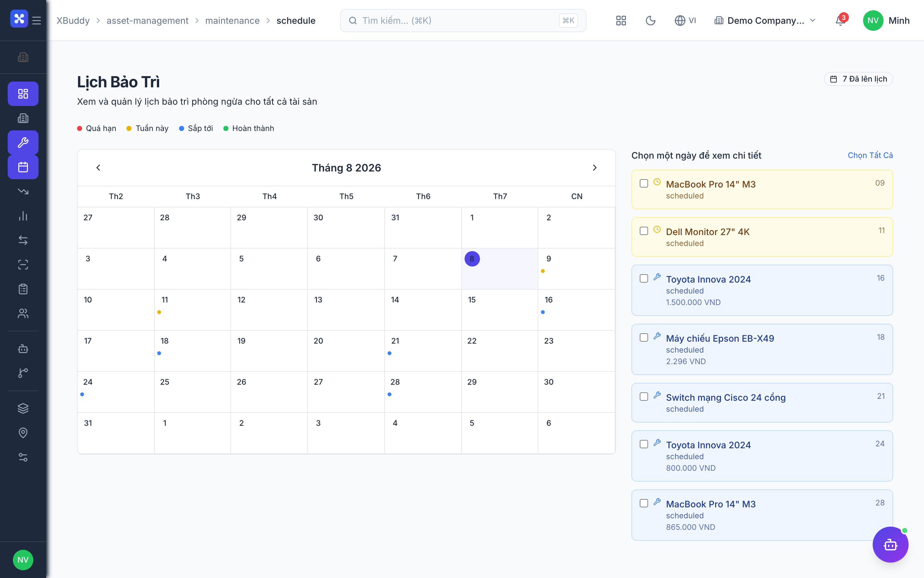Click maintenance breadcrumb link
This screenshot has height=578, width=924.
pyautogui.click(x=232, y=21)
